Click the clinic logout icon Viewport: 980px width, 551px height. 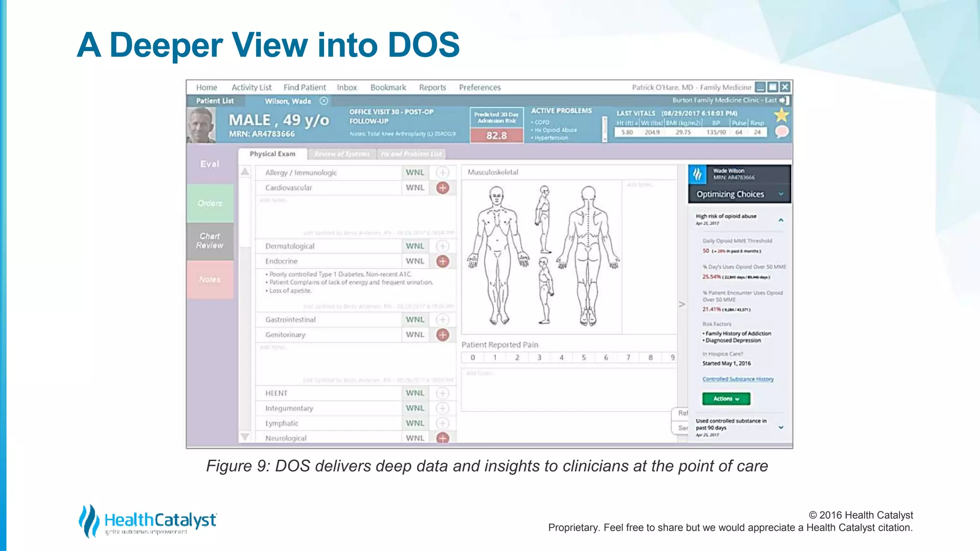coord(784,100)
